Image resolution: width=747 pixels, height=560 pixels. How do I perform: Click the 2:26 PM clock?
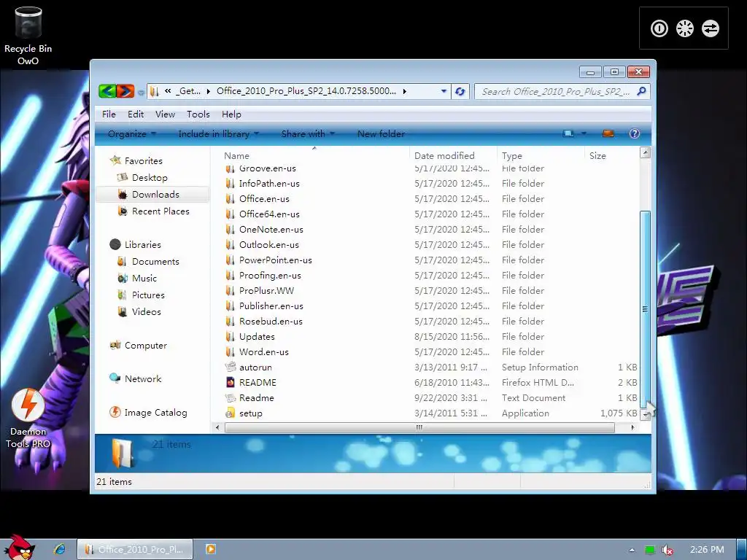tap(707, 550)
